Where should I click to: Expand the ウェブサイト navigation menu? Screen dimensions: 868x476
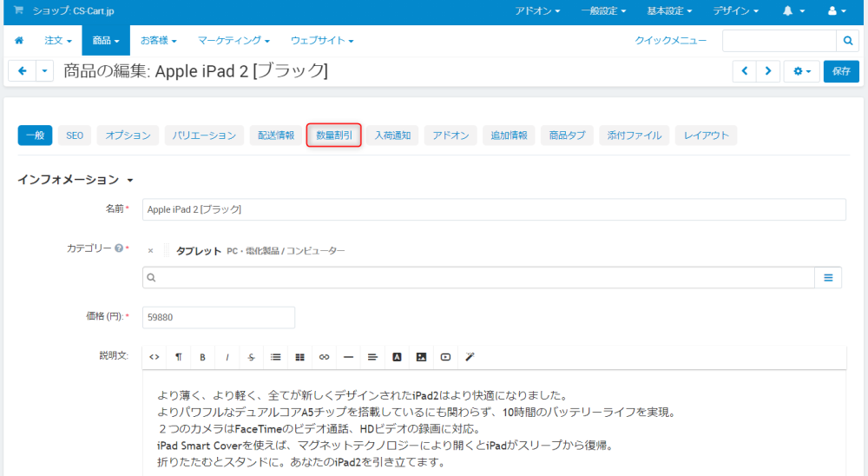point(322,41)
